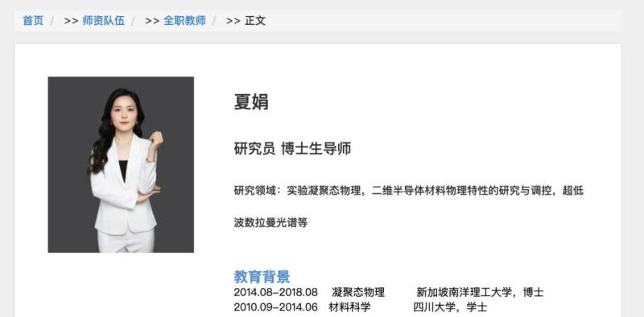Select the name heading 夏娟
The width and height of the screenshot is (644, 317).
251,102
